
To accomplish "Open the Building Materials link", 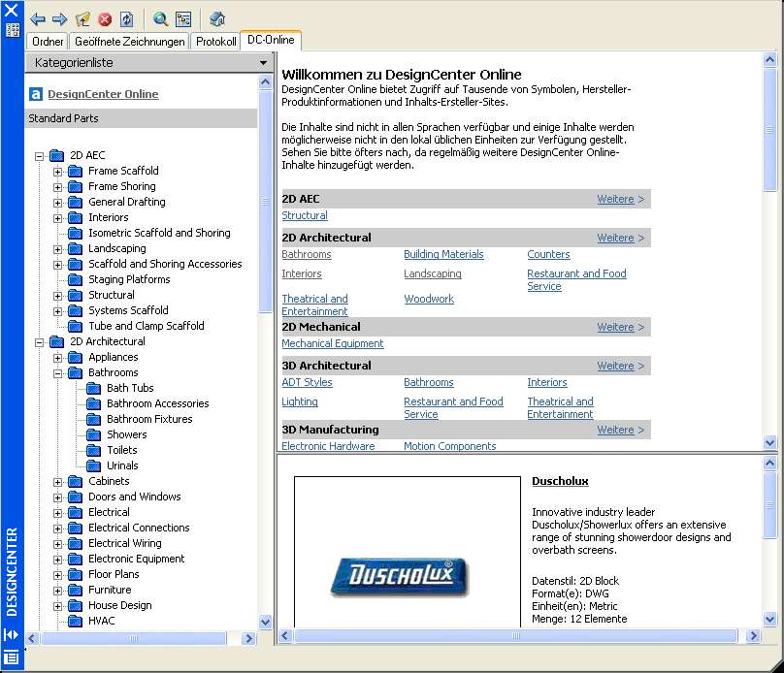I will click(x=443, y=254).
